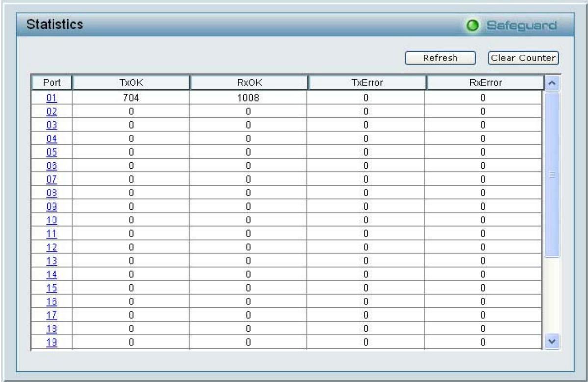The width and height of the screenshot is (588, 382).
Task: Click the vertical scrollbar thumb
Action: [x=552, y=175]
